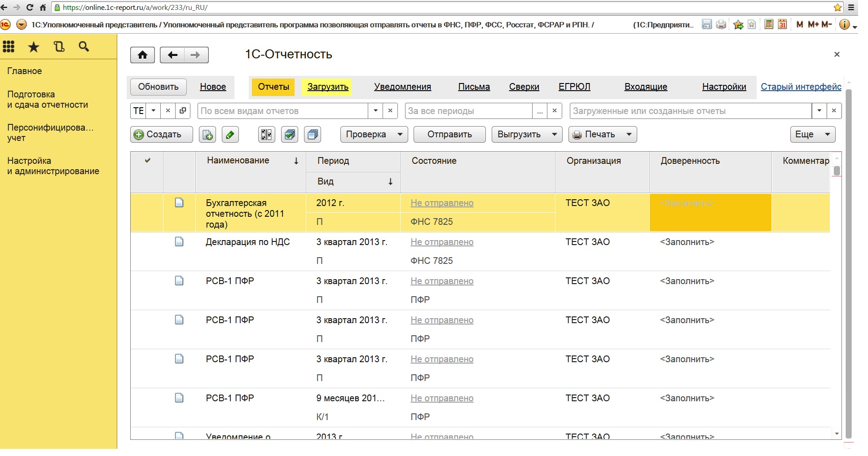Click the select all checkmarked icon
The width and height of the screenshot is (868, 456).
[290, 134]
